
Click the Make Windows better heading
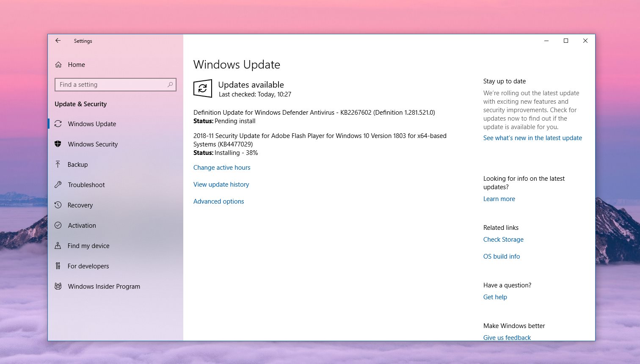(514, 326)
